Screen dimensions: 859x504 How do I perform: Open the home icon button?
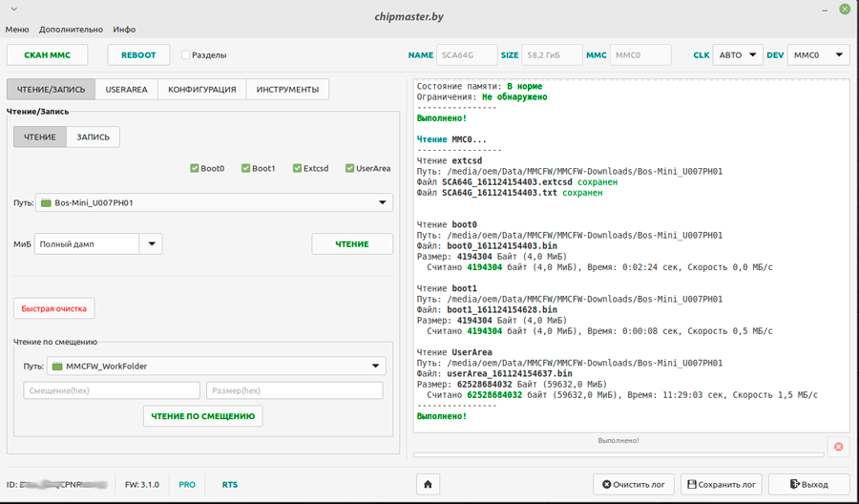click(428, 484)
